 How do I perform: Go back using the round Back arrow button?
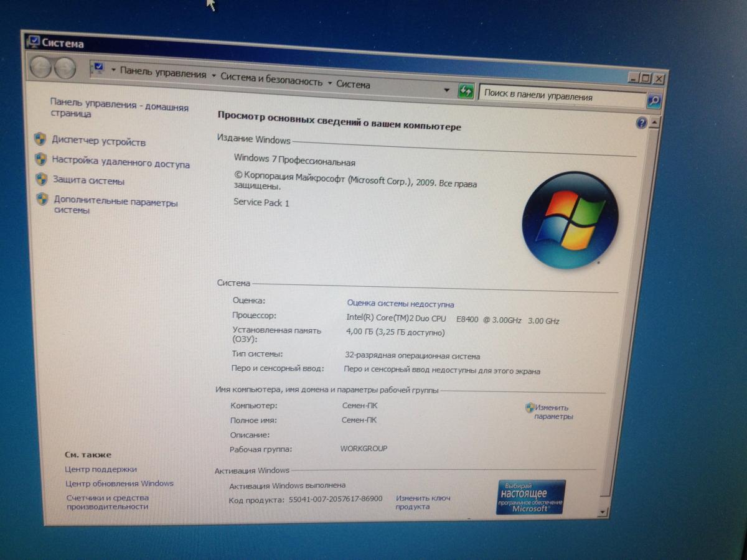[41, 67]
